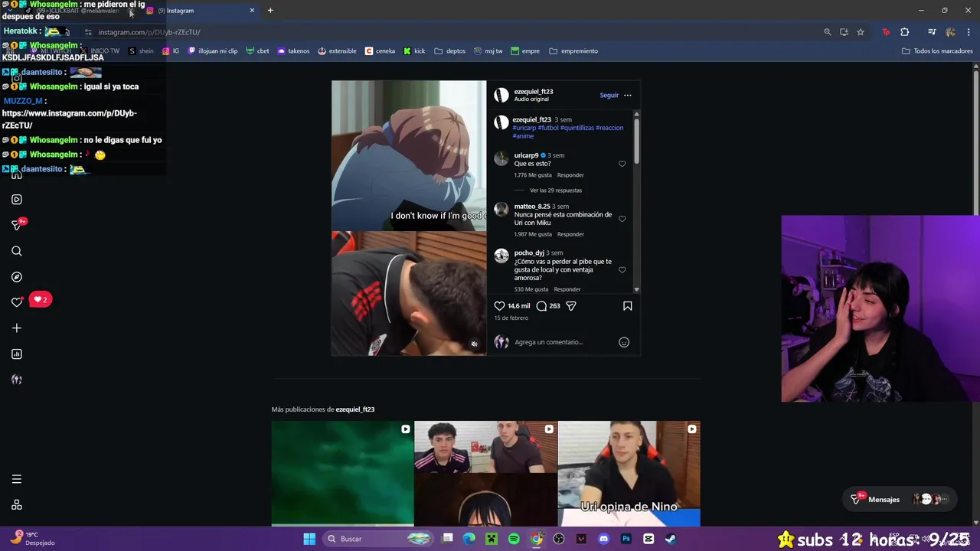Open ezequiel_ft23 profile from post header

click(534, 92)
